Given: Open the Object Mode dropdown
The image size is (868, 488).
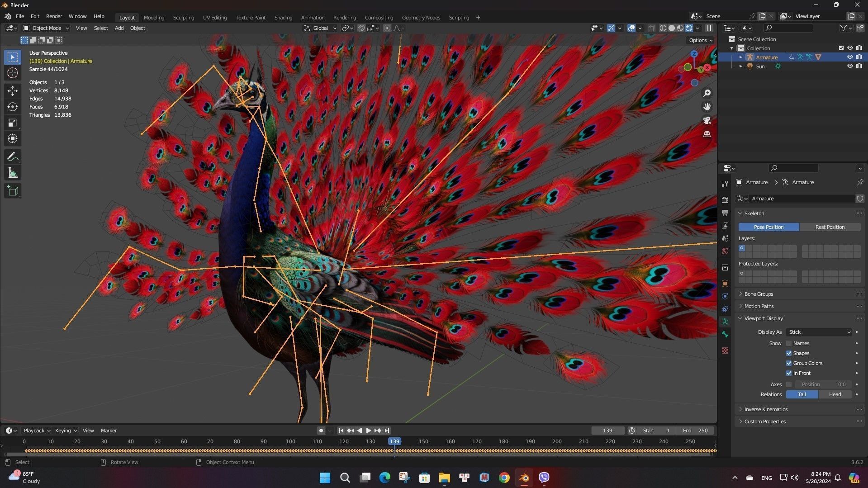Looking at the screenshot, I should click(x=46, y=28).
